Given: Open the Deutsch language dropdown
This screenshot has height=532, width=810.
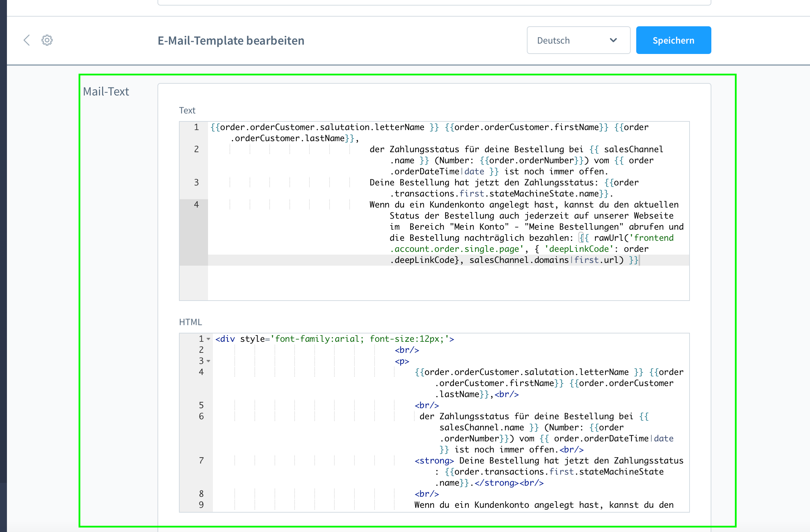Looking at the screenshot, I should pos(578,40).
